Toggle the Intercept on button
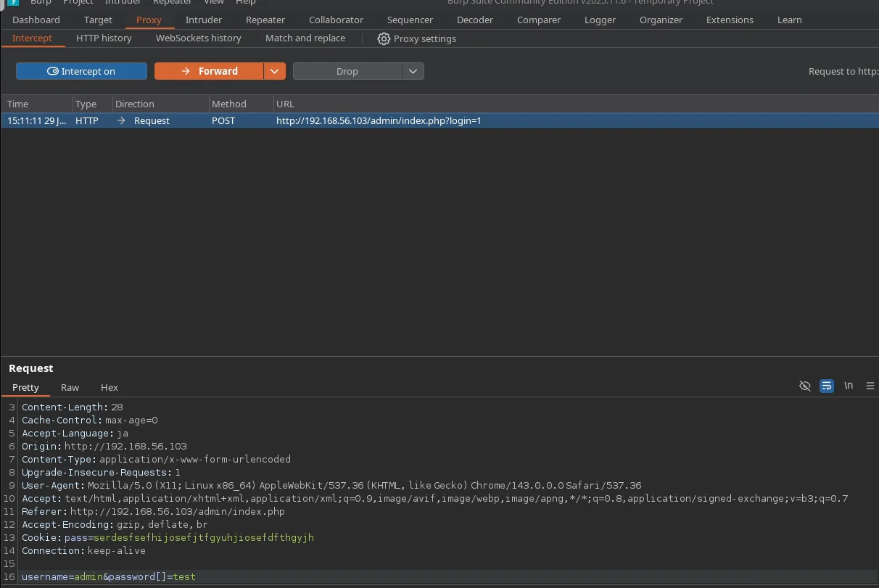Image resolution: width=879 pixels, height=588 pixels. coord(81,71)
